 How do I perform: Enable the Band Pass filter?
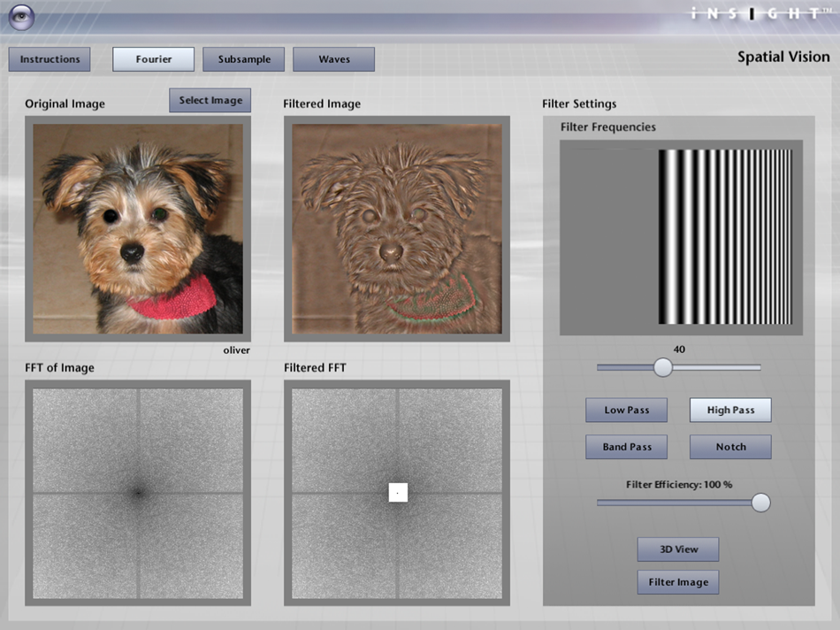(626, 447)
